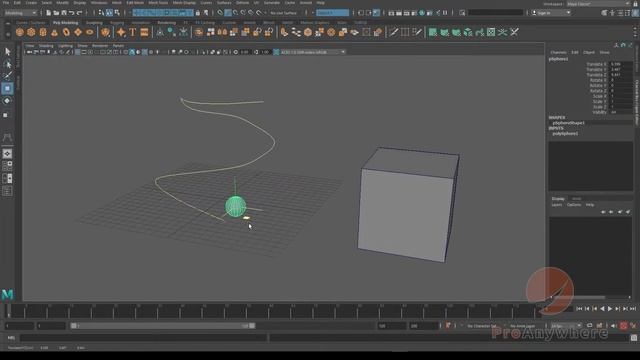Toggle Snap to grids
This screenshot has height=360, width=640.
tap(220, 13)
